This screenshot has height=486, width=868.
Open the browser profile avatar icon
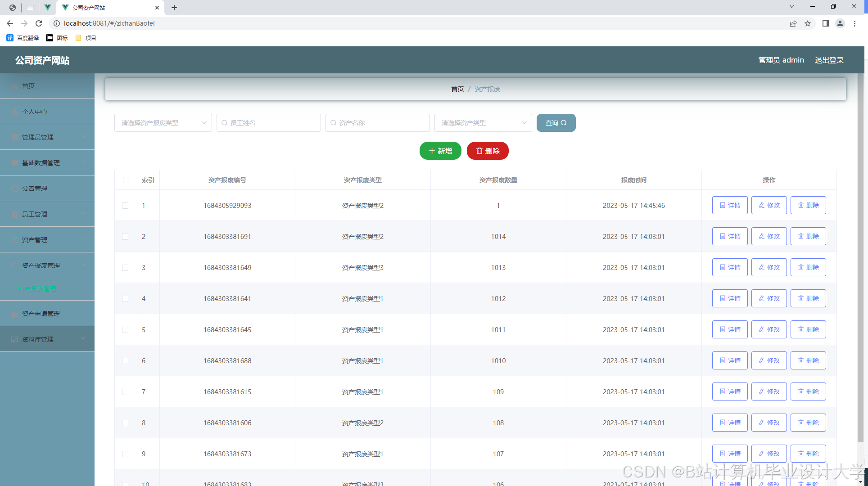coord(840,23)
